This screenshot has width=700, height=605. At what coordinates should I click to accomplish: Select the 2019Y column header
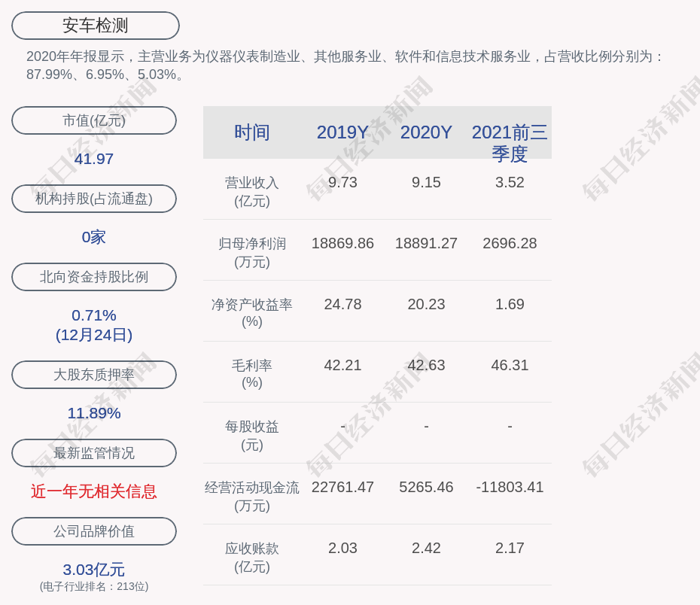[342, 132]
